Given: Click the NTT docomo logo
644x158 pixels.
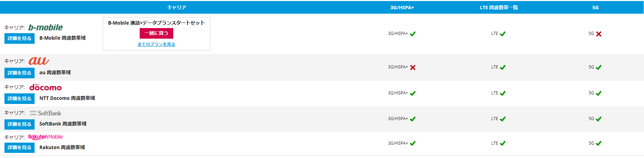Looking at the screenshot, I should point(46,88).
